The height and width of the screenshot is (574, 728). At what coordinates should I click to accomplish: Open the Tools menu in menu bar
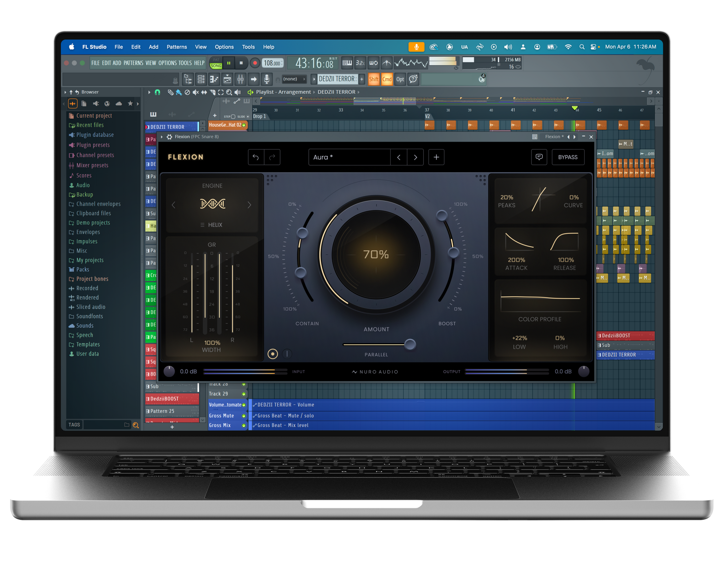(x=248, y=47)
